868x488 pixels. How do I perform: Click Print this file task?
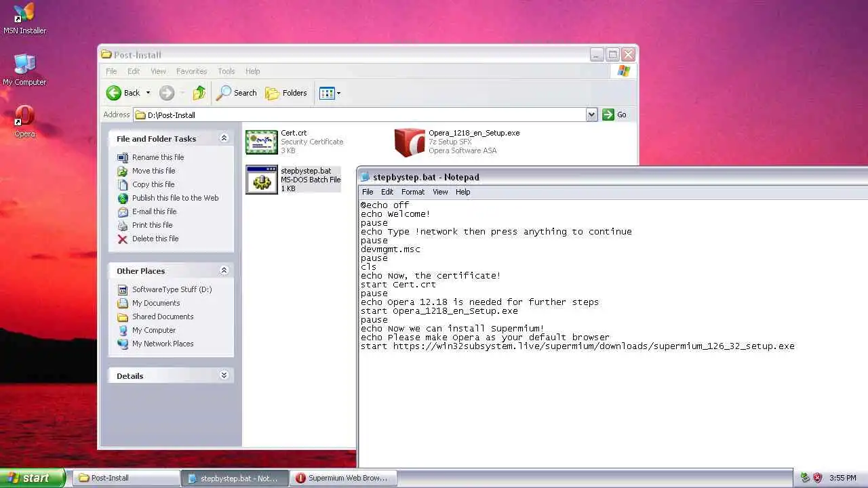click(145, 225)
